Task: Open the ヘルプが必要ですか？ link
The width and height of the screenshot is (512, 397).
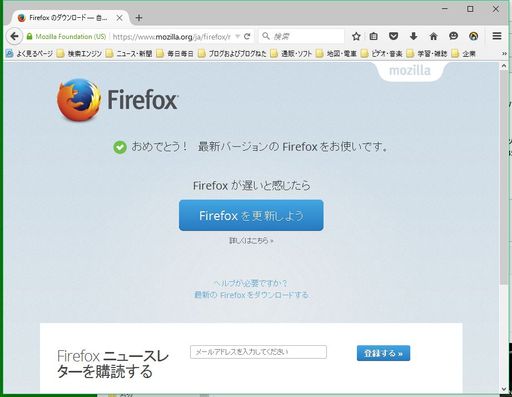Action: (x=250, y=283)
